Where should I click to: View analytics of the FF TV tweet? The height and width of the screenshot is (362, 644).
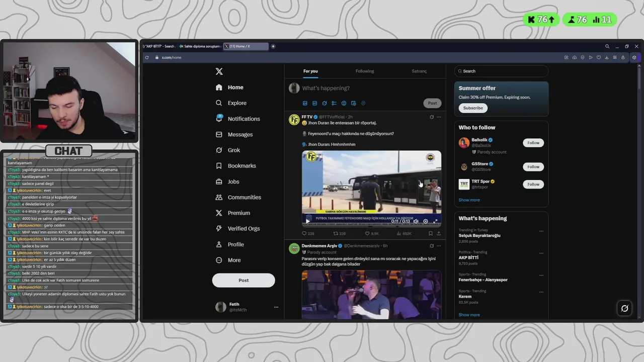404,233
